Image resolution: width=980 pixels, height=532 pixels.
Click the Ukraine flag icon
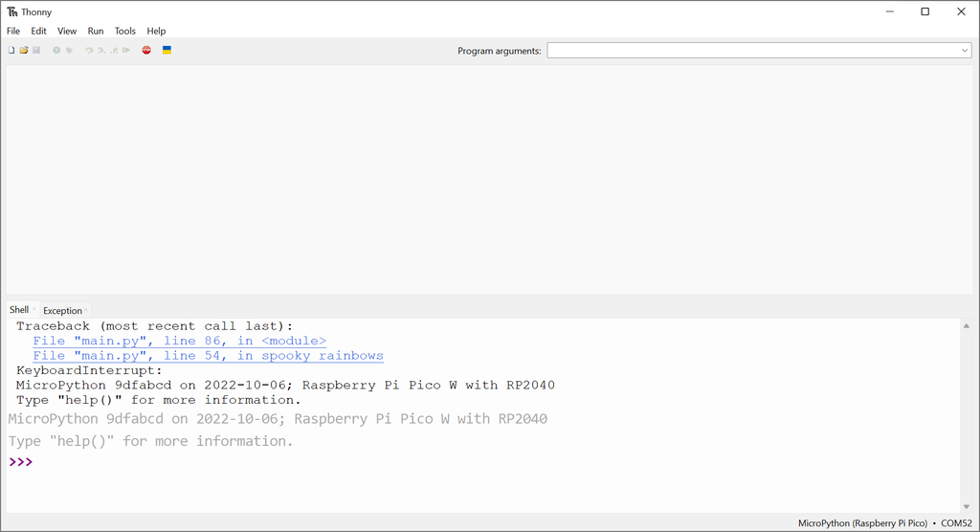pos(167,50)
